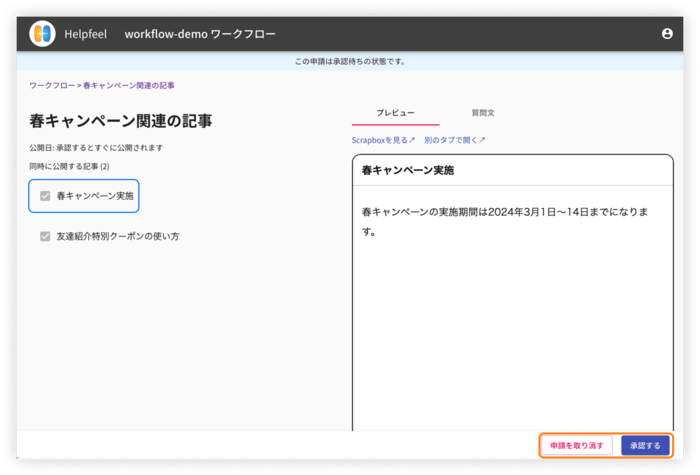Open the Scrapboxを見る link
700x475 pixels.
(x=383, y=140)
